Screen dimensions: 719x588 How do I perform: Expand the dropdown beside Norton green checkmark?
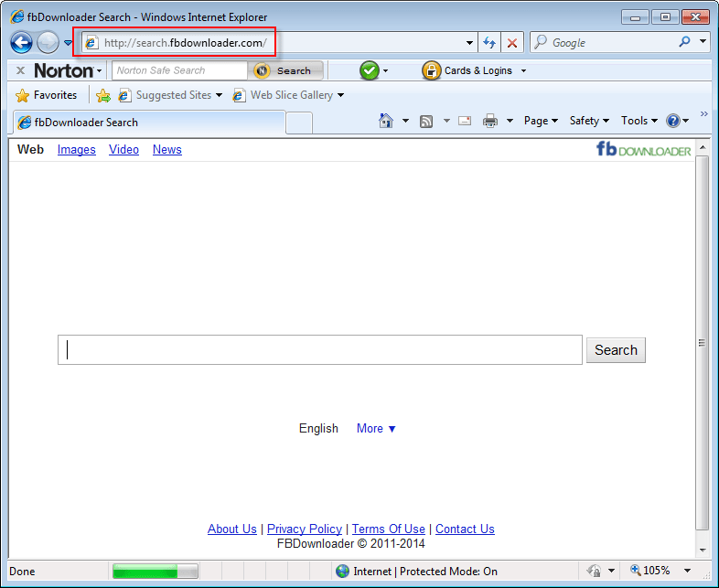[x=386, y=71]
